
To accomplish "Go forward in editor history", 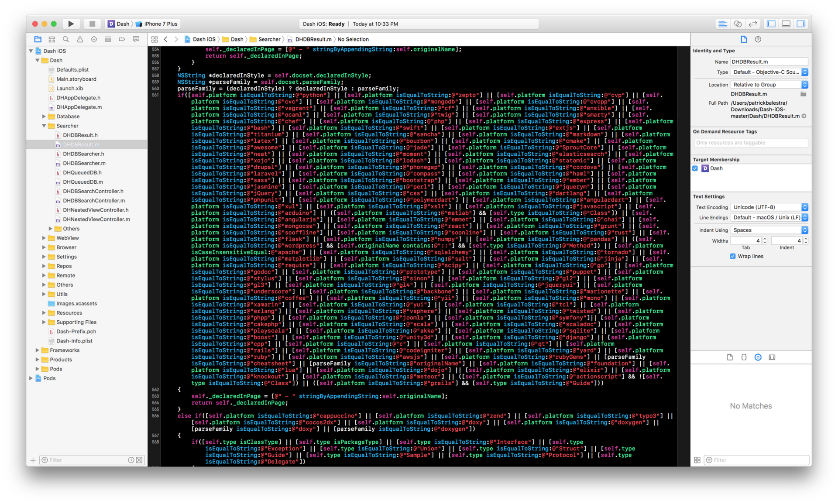I will (x=176, y=39).
